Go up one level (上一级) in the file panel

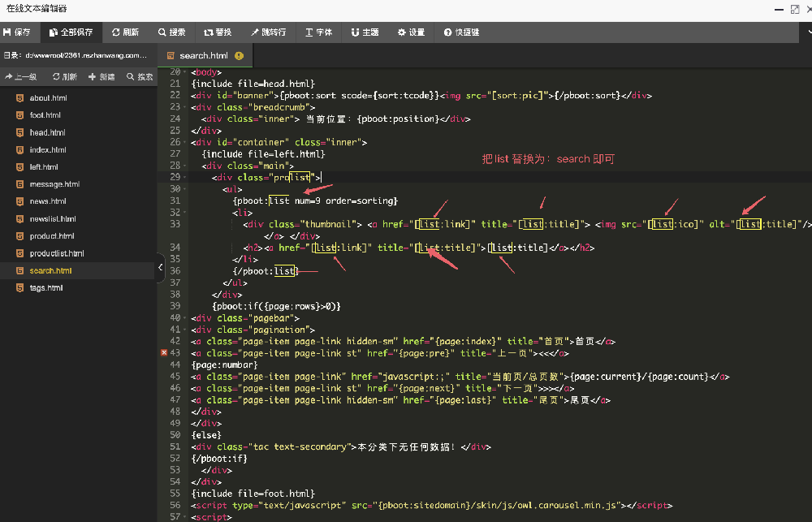tap(21, 76)
